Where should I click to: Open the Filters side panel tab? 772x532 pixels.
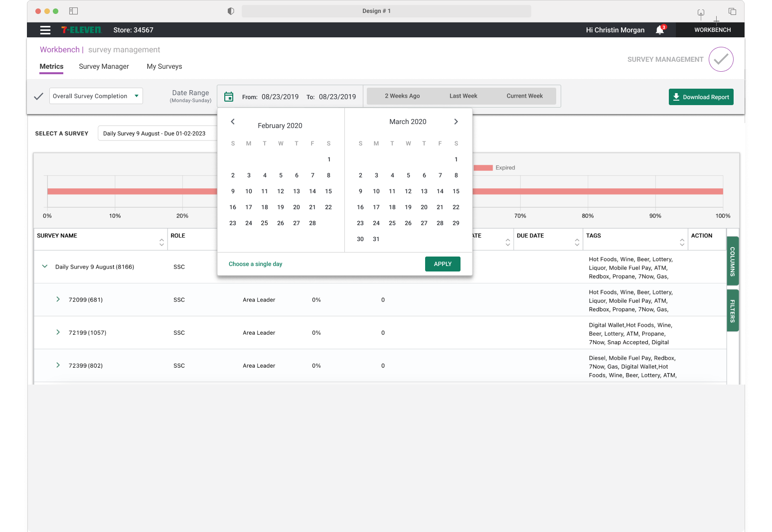click(x=733, y=311)
